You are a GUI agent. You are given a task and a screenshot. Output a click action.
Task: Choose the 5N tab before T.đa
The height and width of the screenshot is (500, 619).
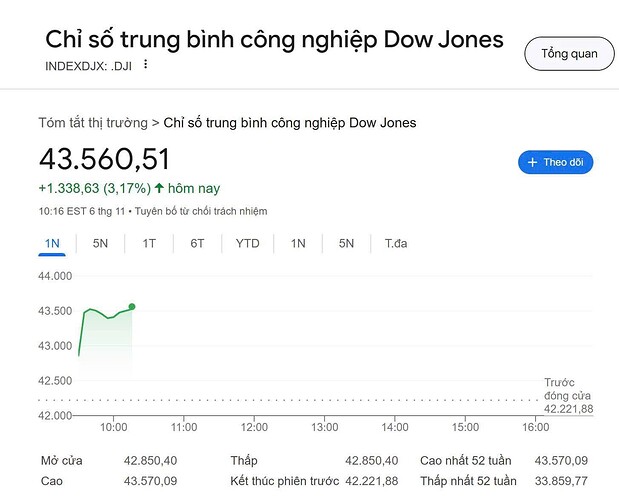[x=346, y=243]
